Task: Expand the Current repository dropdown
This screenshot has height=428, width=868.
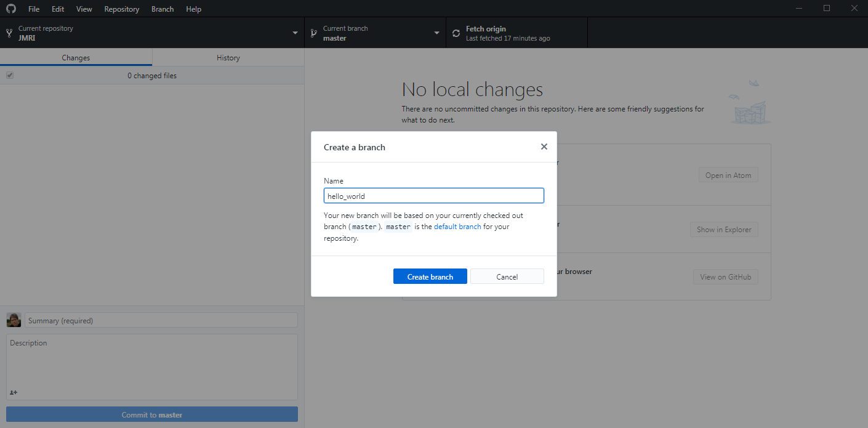Action: pos(295,33)
